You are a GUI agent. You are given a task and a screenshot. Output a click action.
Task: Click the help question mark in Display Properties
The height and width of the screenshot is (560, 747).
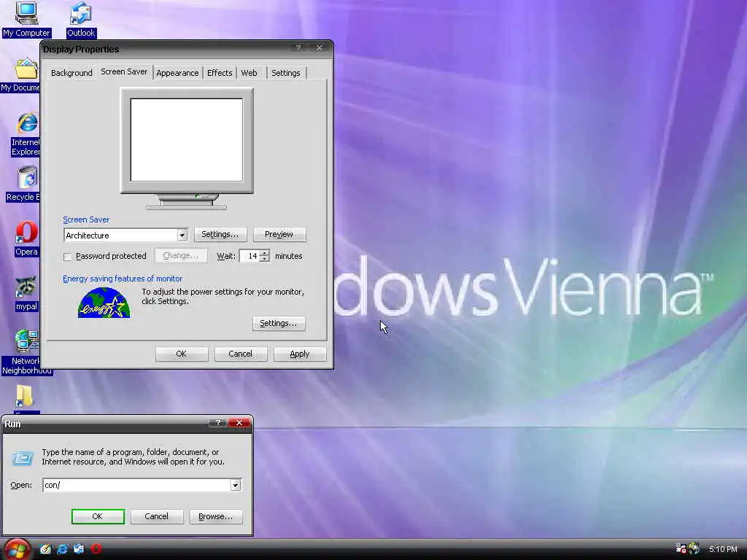pyautogui.click(x=298, y=47)
